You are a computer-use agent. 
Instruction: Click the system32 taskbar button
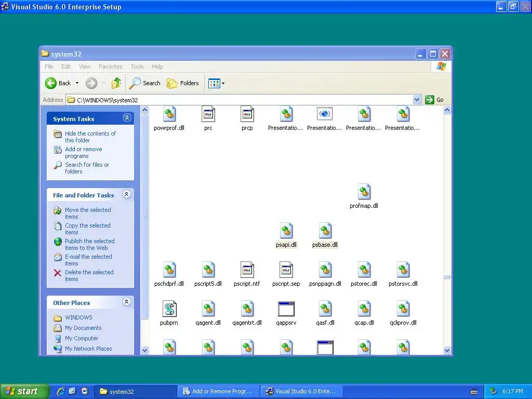click(x=136, y=391)
